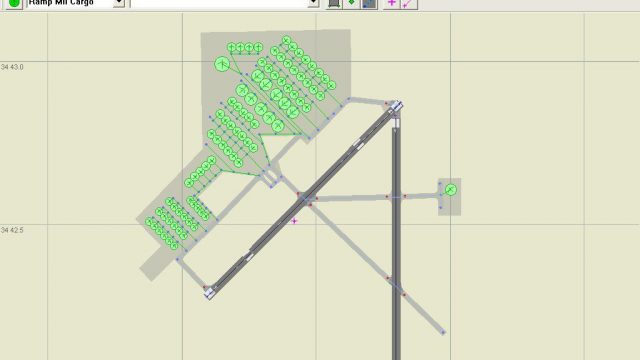Open the Ramp Mil Cargo parking type dropdown
Screen dimensions: 640x360
click(76, 3)
